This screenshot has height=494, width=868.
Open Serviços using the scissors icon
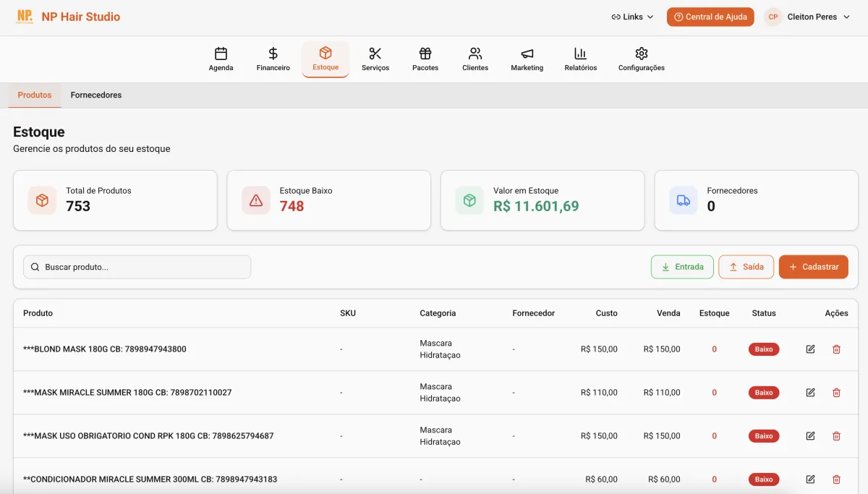375,54
